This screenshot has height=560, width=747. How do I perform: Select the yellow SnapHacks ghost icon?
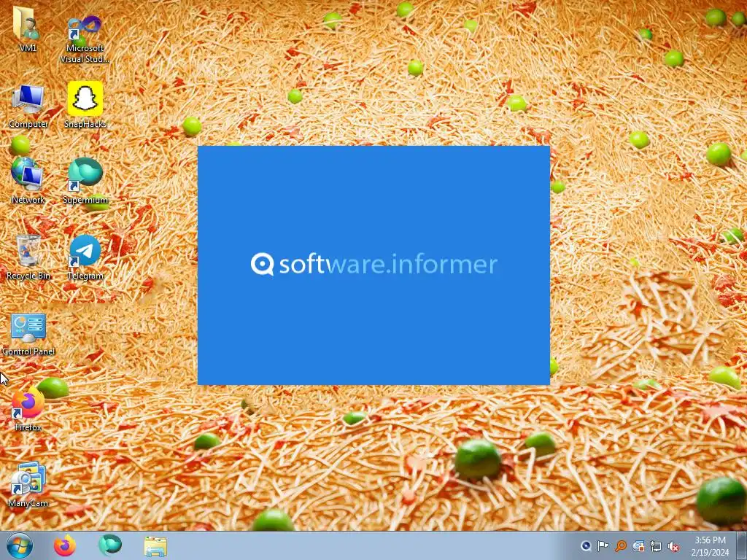85,104
